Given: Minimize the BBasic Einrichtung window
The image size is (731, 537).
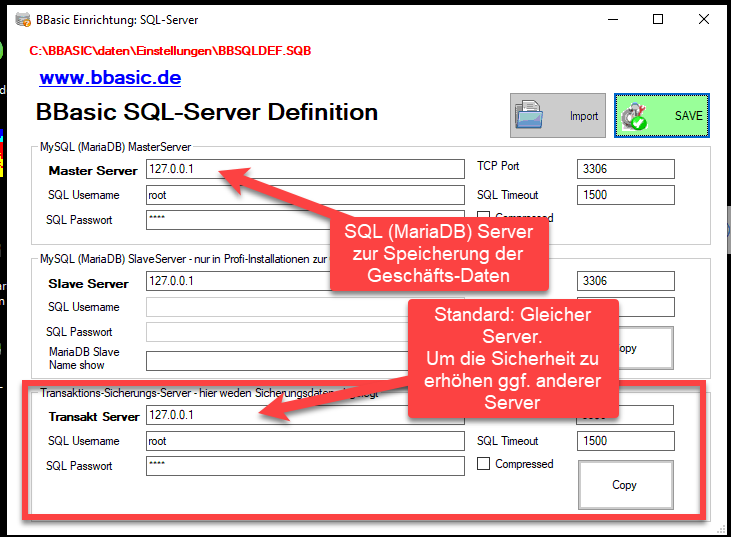Looking at the screenshot, I should [x=613, y=20].
